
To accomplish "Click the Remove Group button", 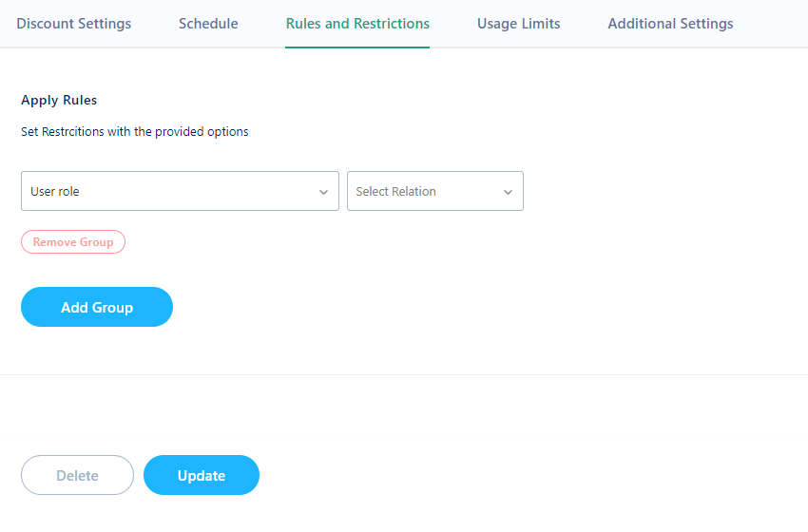I will pos(73,242).
